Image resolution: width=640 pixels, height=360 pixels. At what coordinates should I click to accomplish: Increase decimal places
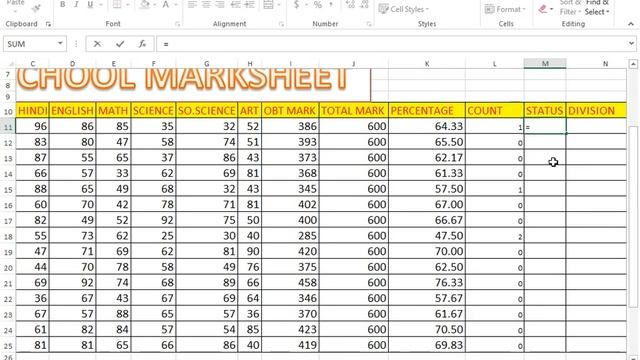coord(350,4)
